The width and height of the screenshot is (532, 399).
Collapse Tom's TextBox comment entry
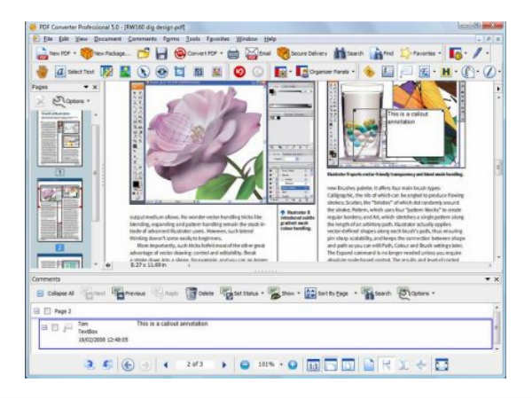(44, 327)
